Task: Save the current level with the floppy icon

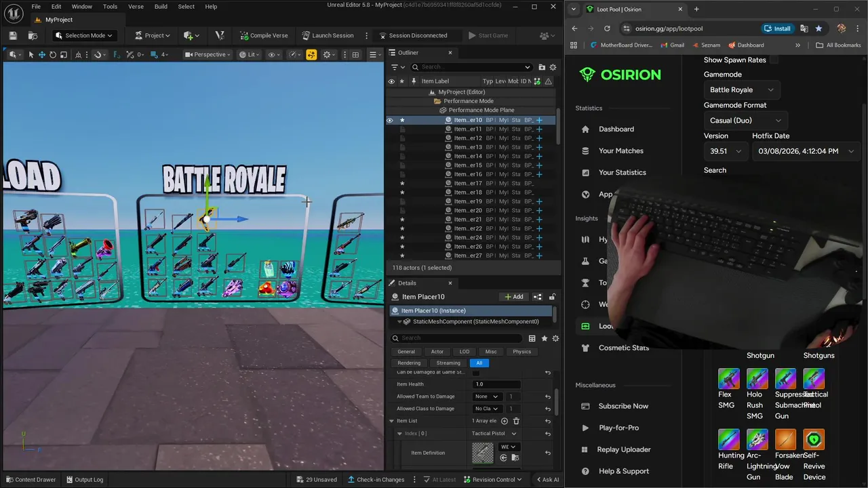Action: tap(12, 35)
